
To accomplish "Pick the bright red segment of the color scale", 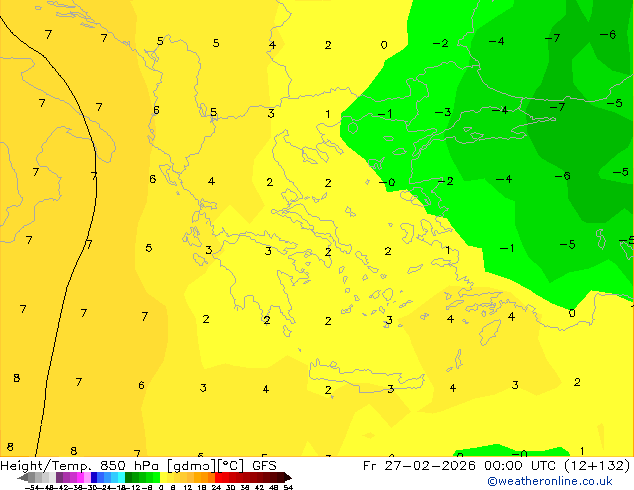I will point(218,477).
